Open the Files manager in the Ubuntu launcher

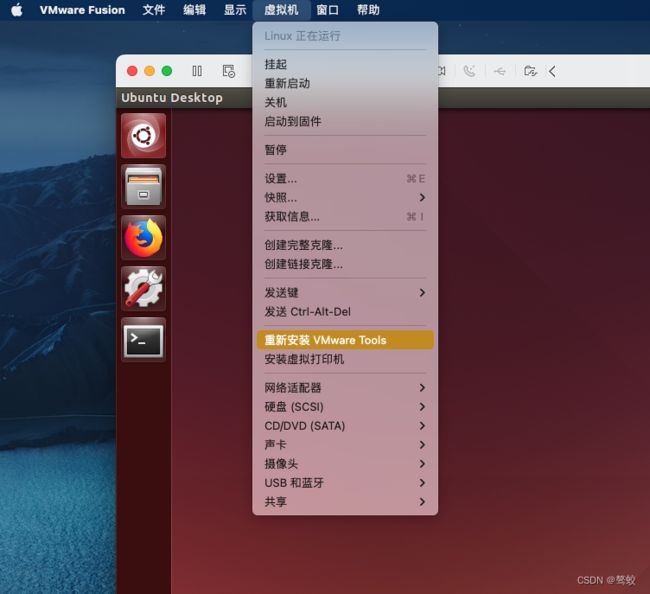click(x=143, y=187)
